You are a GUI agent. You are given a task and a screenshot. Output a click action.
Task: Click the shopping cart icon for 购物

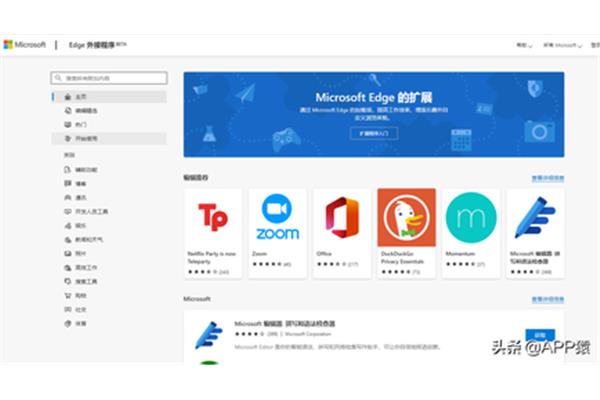tap(68, 296)
